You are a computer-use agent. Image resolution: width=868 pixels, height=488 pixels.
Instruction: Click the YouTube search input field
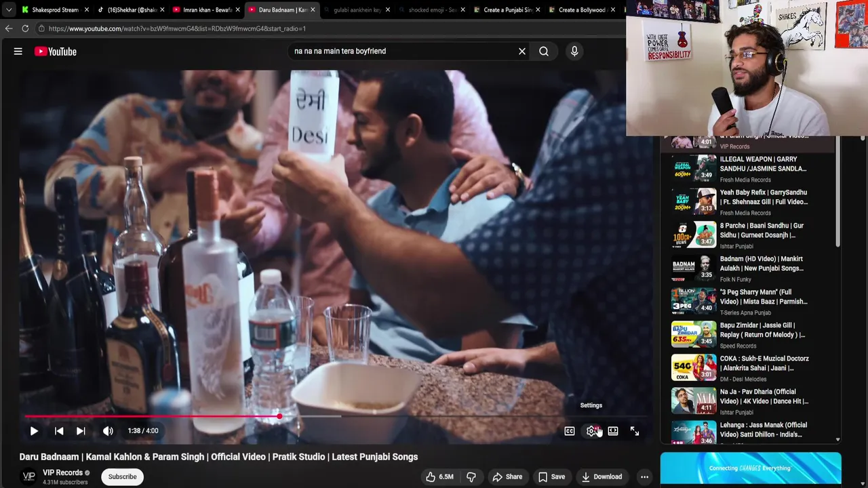coord(403,51)
